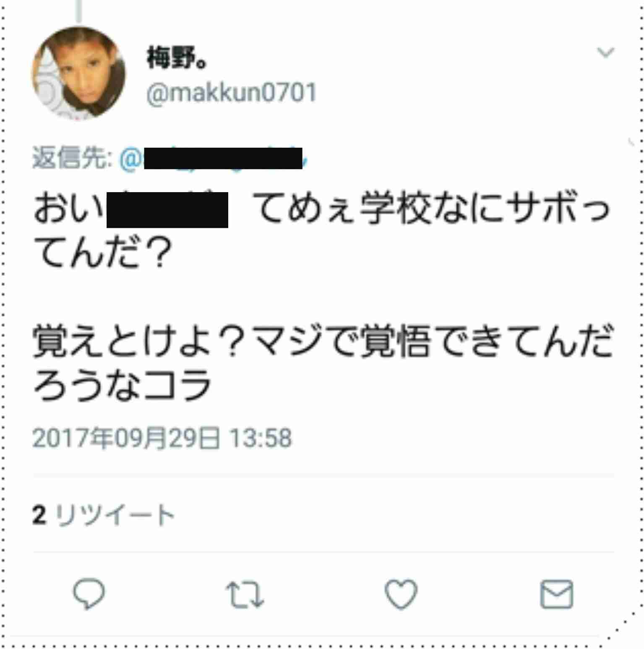Expand the tweet options chevron
Image resolution: width=644 pixels, height=649 pixels.
[x=605, y=52]
